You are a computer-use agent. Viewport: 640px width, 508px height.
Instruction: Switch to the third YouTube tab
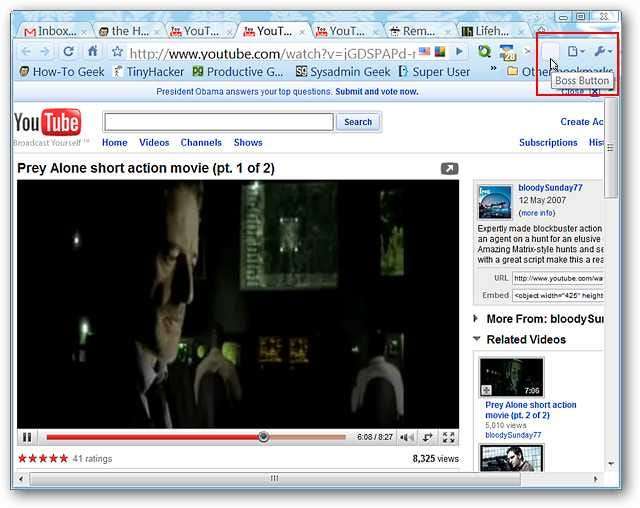click(342, 31)
